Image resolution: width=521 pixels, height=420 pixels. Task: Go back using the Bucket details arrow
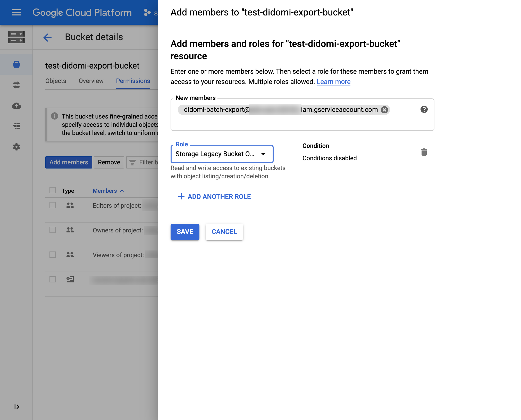tap(47, 38)
